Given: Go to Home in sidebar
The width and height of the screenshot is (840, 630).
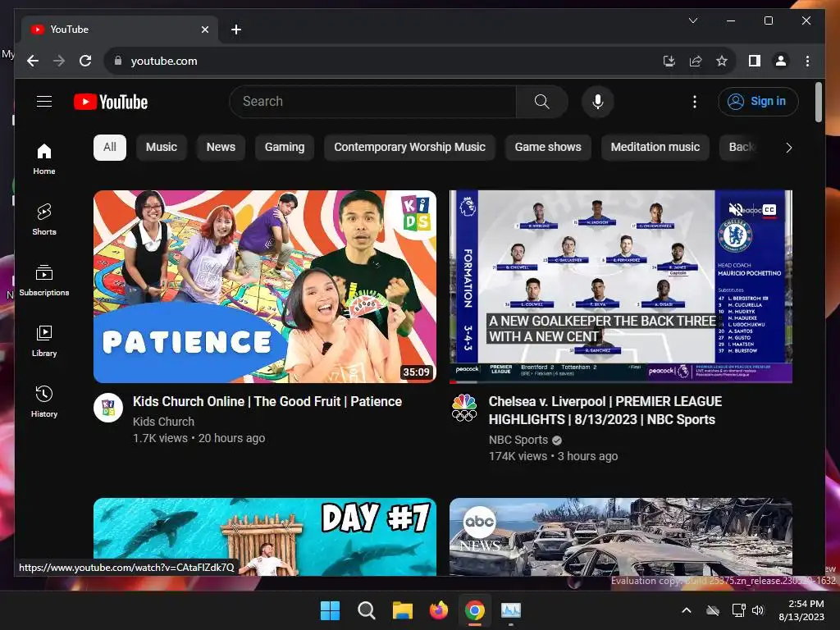Looking at the screenshot, I should pos(44,159).
